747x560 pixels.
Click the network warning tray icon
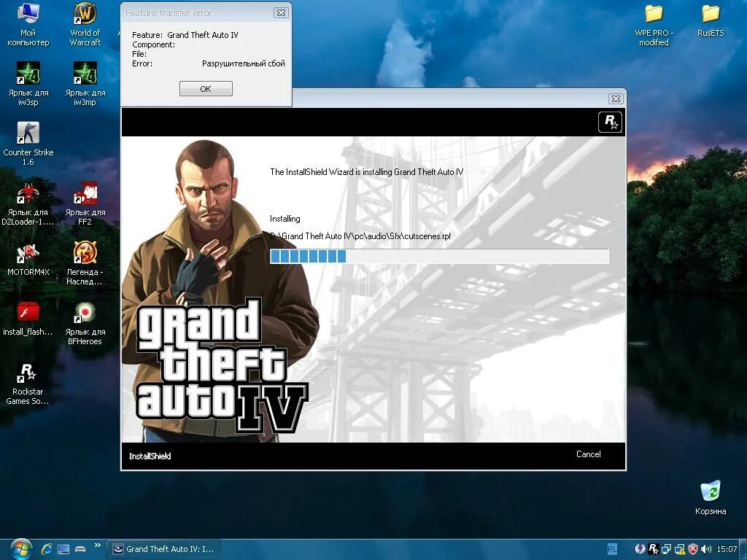pos(680,549)
